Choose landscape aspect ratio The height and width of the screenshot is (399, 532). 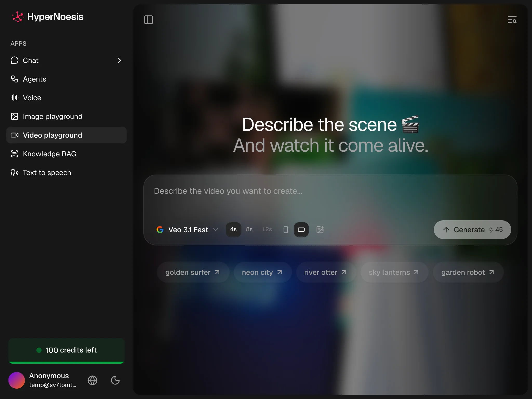click(x=301, y=230)
